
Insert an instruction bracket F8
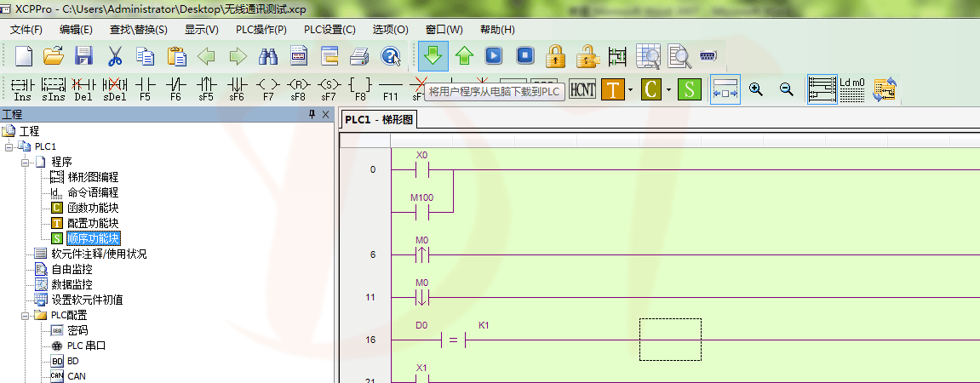tap(360, 89)
